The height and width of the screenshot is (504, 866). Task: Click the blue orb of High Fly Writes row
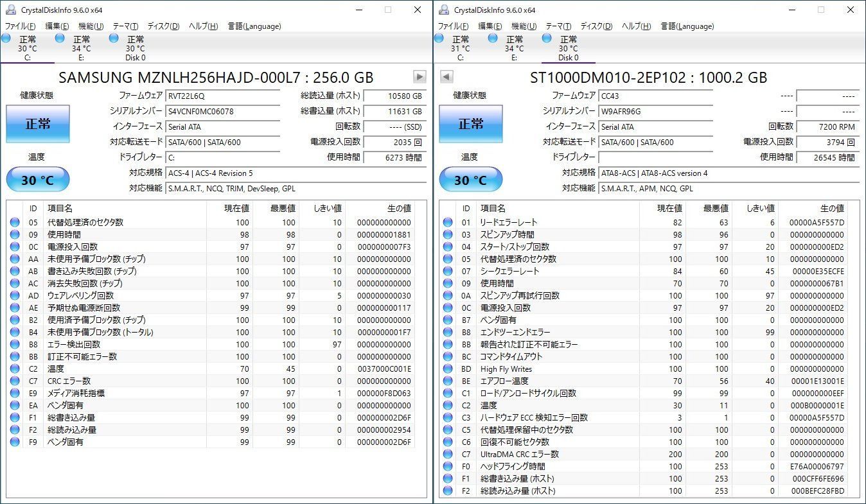coord(448,369)
